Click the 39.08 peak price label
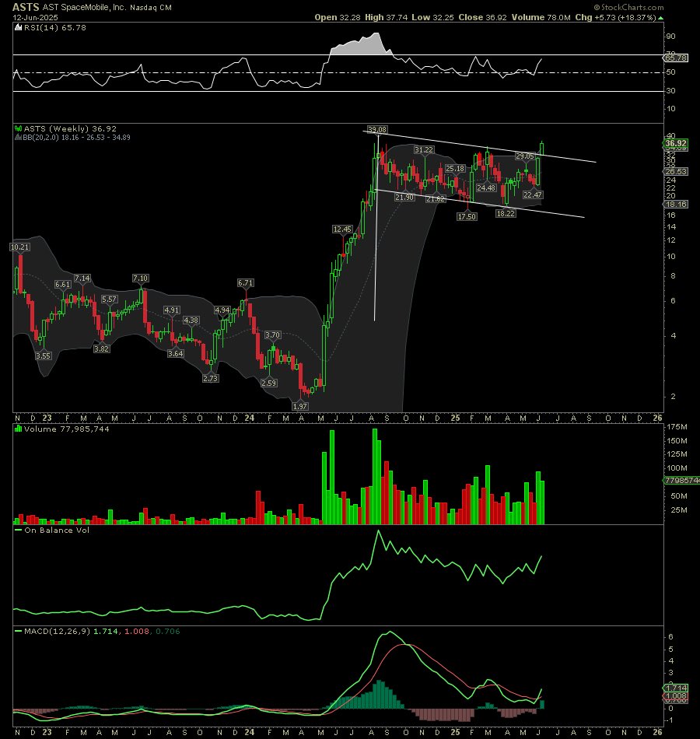The height and width of the screenshot is (739, 700). point(377,129)
